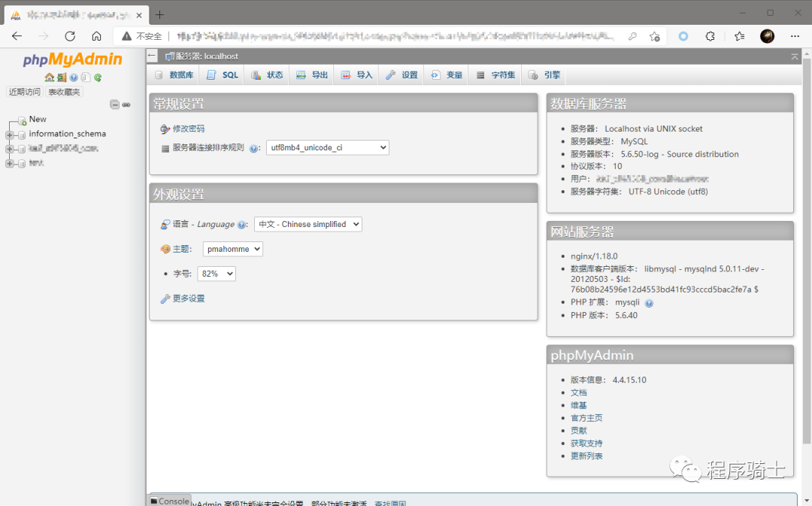Image resolution: width=812 pixels, height=506 pixels.
Task: Click 更多设置 link
Action: click(x=189, y=298)
